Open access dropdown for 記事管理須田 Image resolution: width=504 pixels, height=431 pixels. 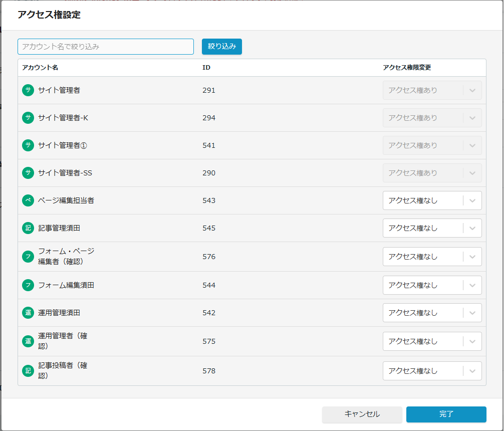pos(432,228)
